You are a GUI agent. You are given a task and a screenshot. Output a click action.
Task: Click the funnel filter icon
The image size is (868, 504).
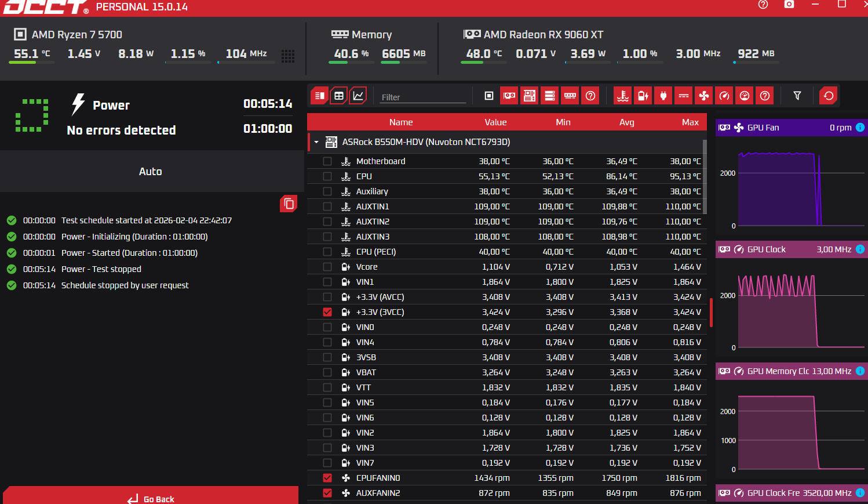[797, 96]
